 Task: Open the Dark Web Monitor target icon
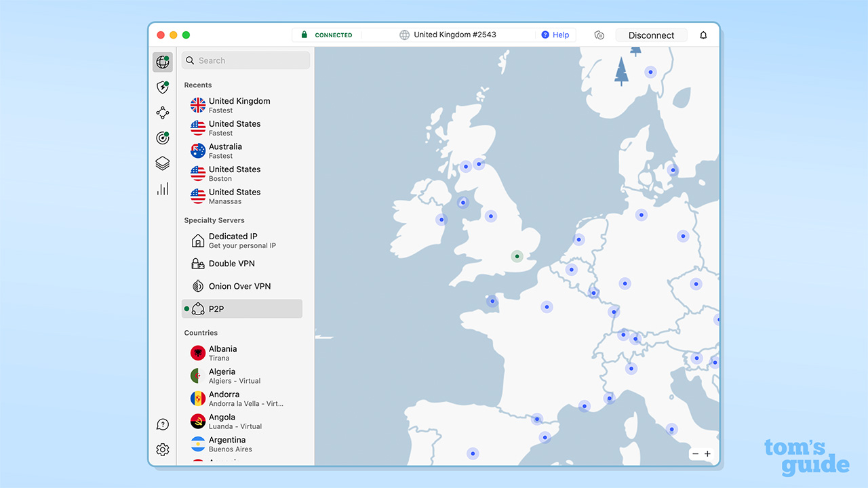click(163, 138)
